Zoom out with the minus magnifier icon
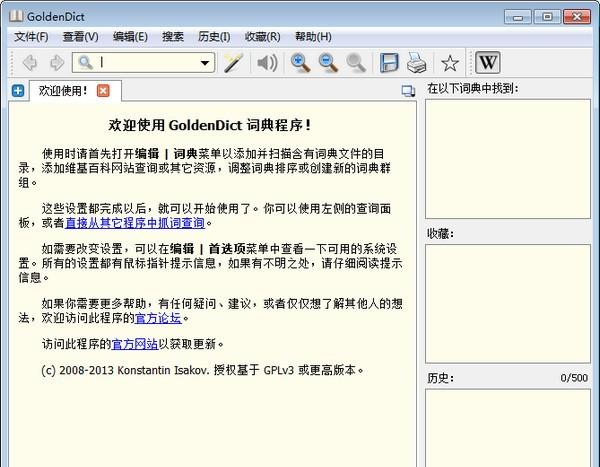 [x=328, y=63]
